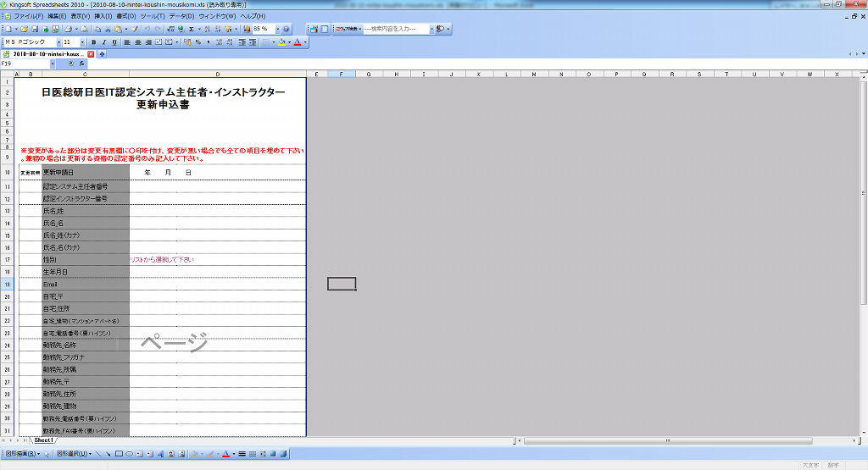This screenshot has width=868, height=470.
Task: Click the insert function fx button
Action: click(x=81, y=64)
